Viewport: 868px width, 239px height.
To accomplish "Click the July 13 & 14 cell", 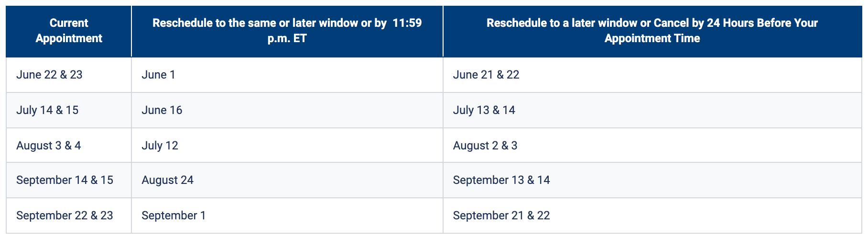I will click(x=484, y=110).
